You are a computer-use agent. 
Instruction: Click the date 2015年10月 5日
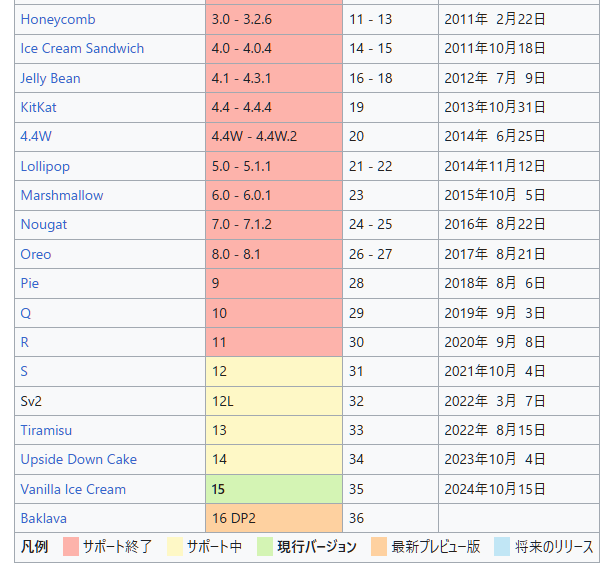pos(495,195)
